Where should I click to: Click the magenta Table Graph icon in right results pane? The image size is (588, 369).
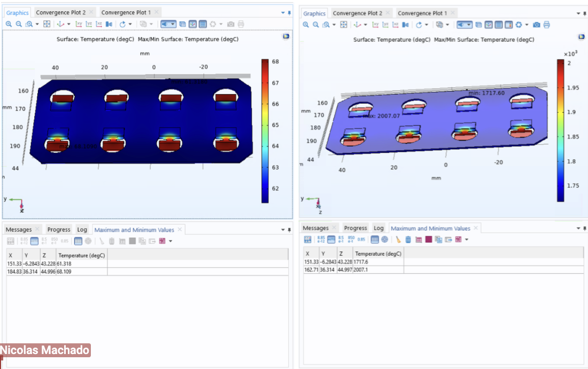coord(419,239)
